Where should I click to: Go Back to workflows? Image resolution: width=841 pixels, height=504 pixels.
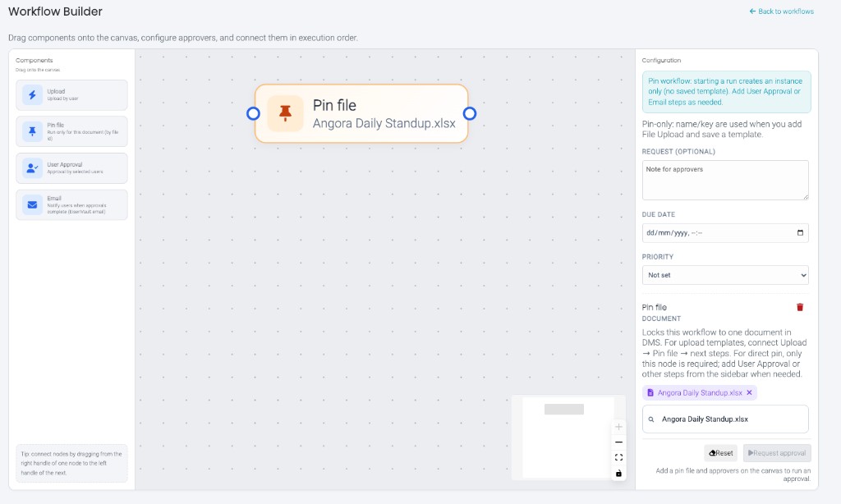[x=782, y=11]
